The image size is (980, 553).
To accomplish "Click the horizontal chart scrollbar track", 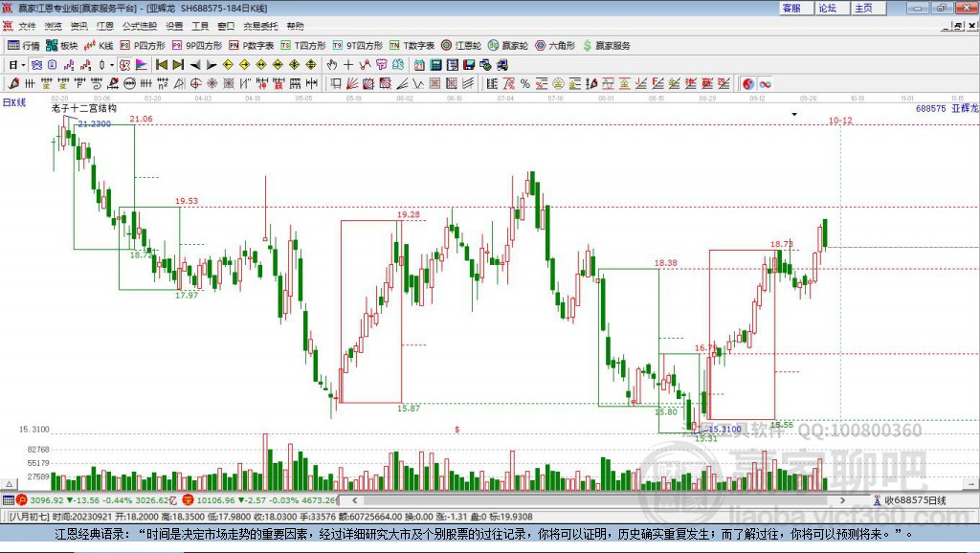I will (x=601, y=500).
